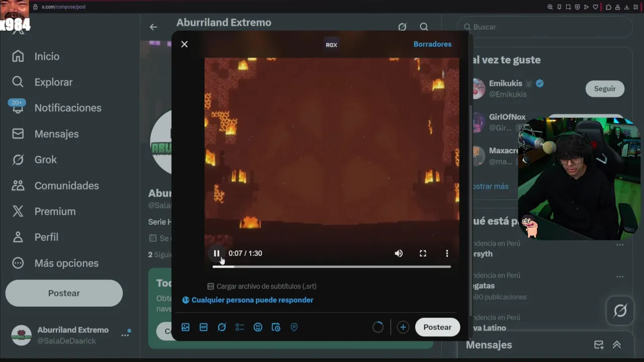
Task: Click browser ad-blocker shield icon
Action: (x=577, y=7)
